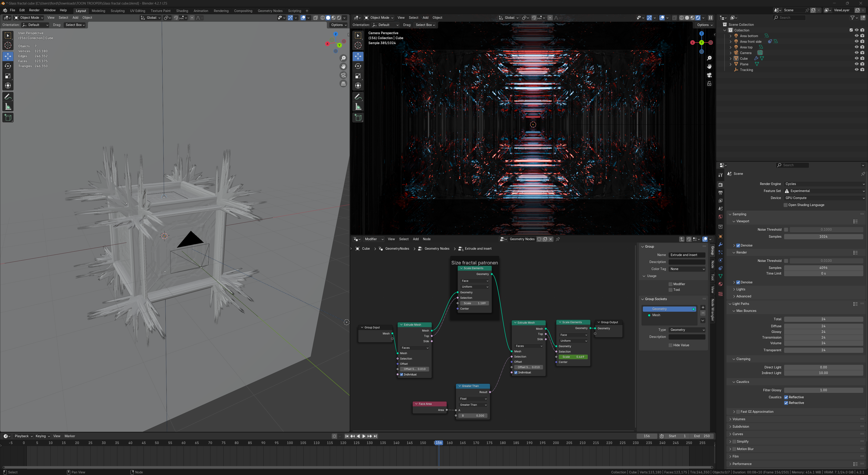The height and width of the screenshot is (475, 868).
Task: Adjust Scale 0.469 on Scale Elements node
Action: click(573, 357)
